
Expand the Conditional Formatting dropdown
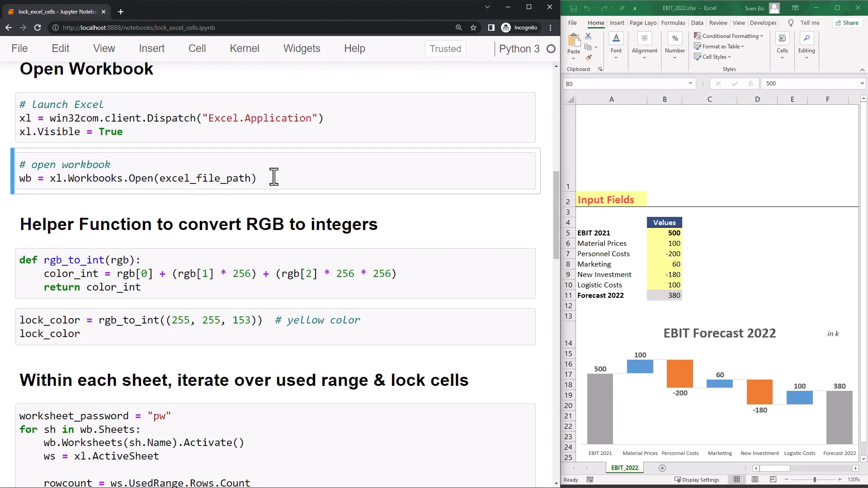tap(728, 36)
